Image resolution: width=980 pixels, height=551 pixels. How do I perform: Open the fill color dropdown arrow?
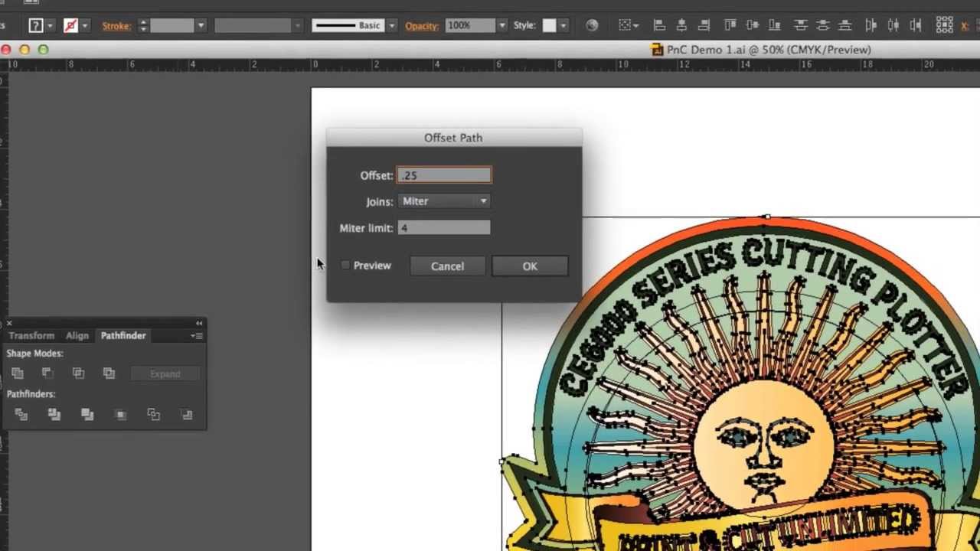[50, 26]
